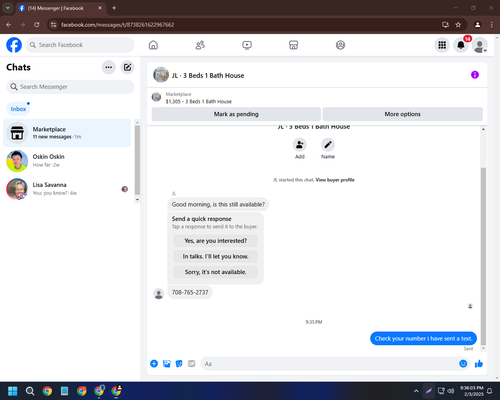Click the Marketplace listing $1,305 thumbnail
This screenshot has width=500, height=400.
point(156,97)
